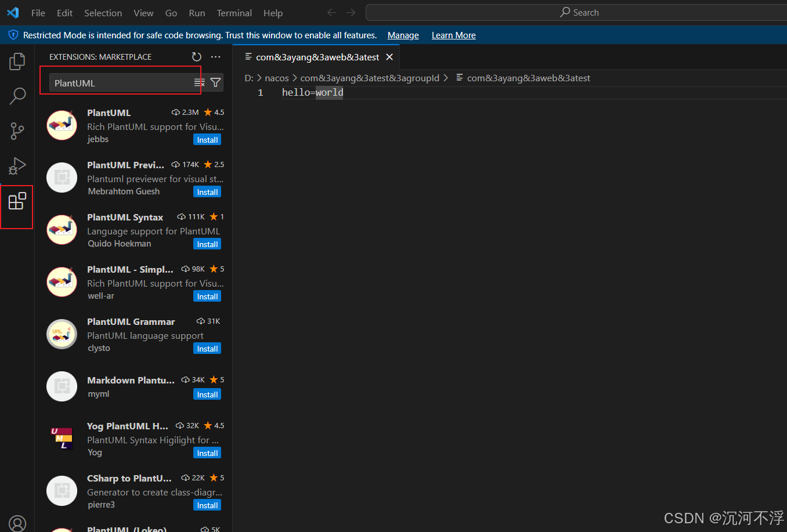Open the Views and More Actions menu
Image resolution: width=787 pixels, height=532 pixels.
tap(216, 57)
